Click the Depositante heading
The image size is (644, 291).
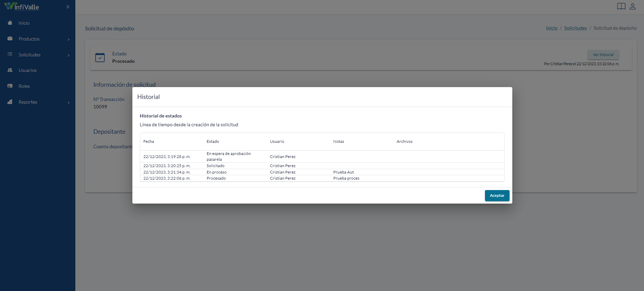(x=109, y=132)
